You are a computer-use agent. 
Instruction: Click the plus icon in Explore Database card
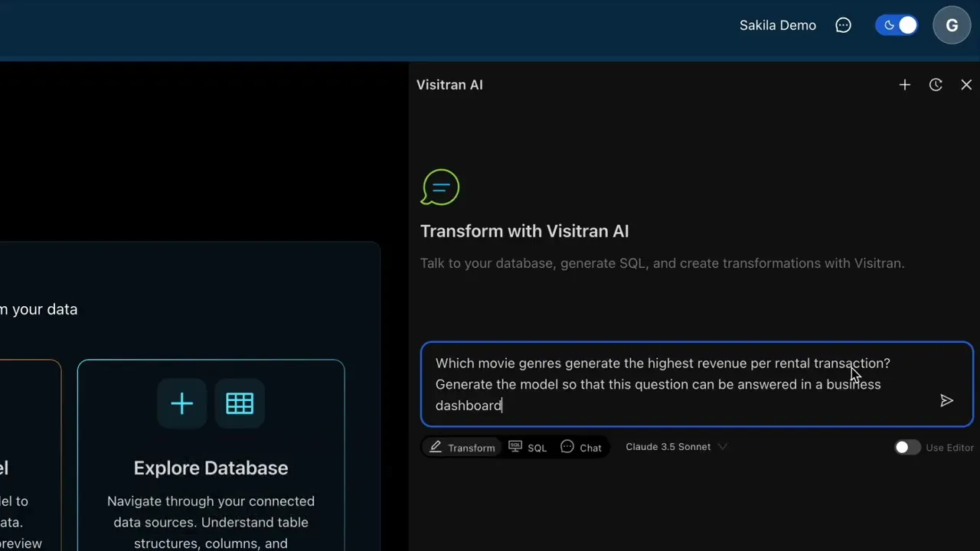pos(182,403)
